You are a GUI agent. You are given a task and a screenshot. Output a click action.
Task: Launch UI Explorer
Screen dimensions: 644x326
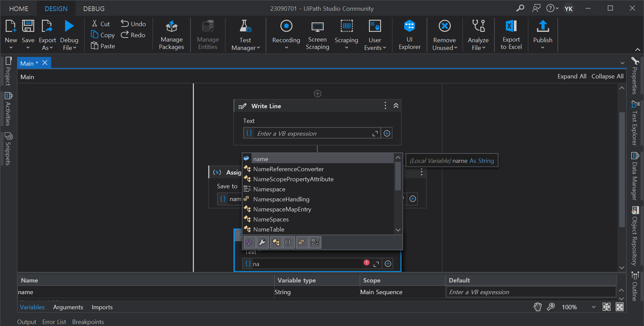[x=410, y=35]
